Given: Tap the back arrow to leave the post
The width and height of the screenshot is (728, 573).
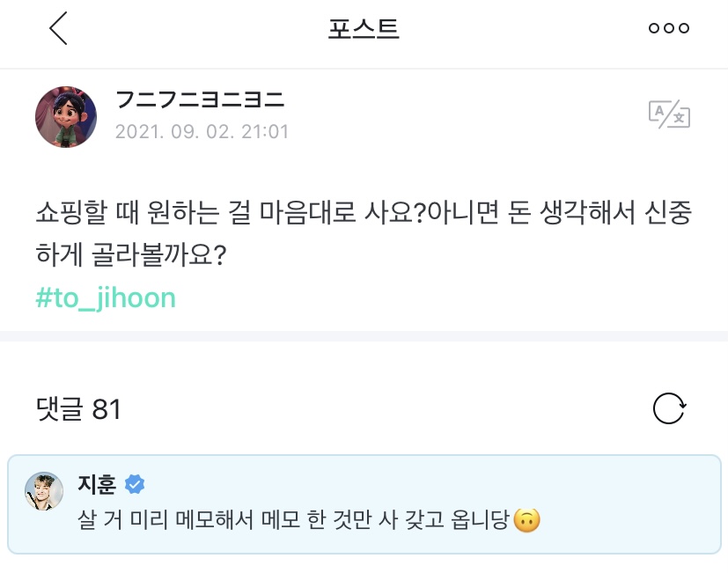Looking at the screenshot, I should click(x=58, y=27).
